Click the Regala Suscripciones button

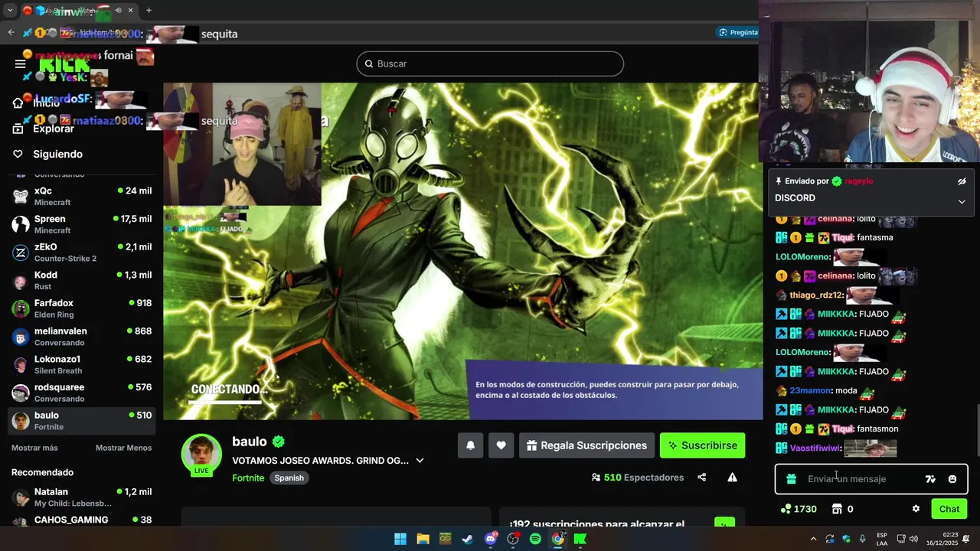586,445
